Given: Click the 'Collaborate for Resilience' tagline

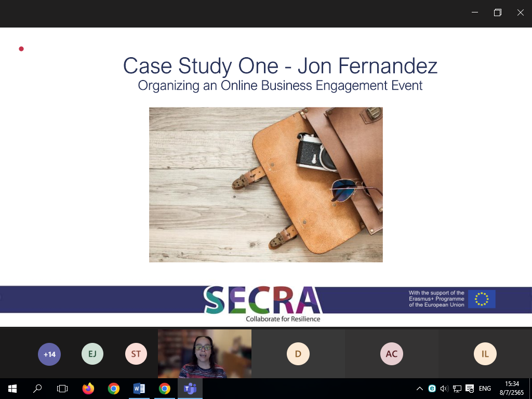Looking at the screenshot, I should [x=283, y=319].
